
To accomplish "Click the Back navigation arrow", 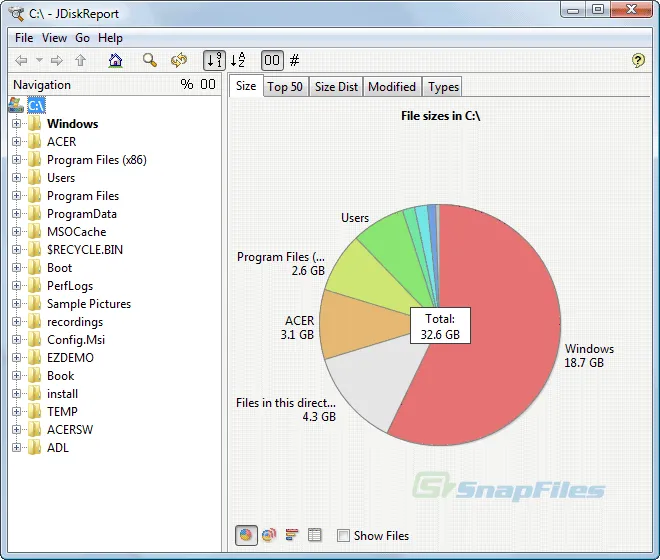I will point(21,61).
